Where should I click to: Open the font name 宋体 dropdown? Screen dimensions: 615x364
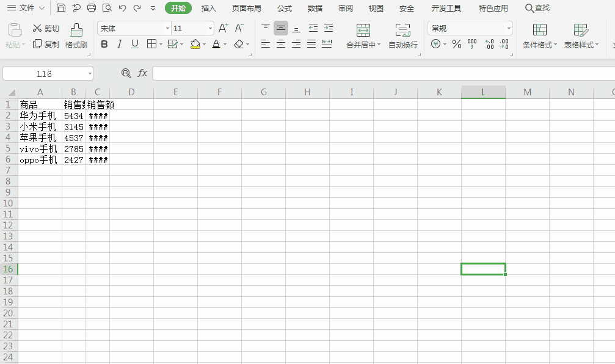click(x=167, y=28)
